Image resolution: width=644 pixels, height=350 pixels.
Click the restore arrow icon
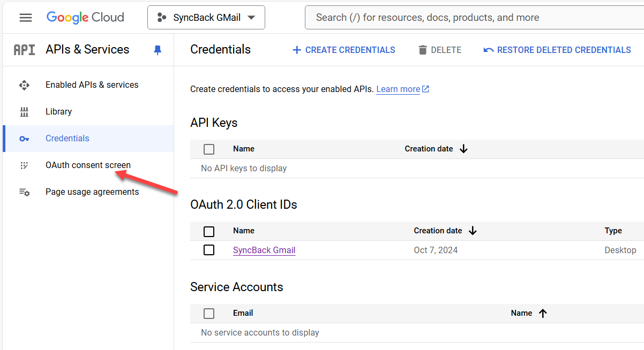coord(488,50)
